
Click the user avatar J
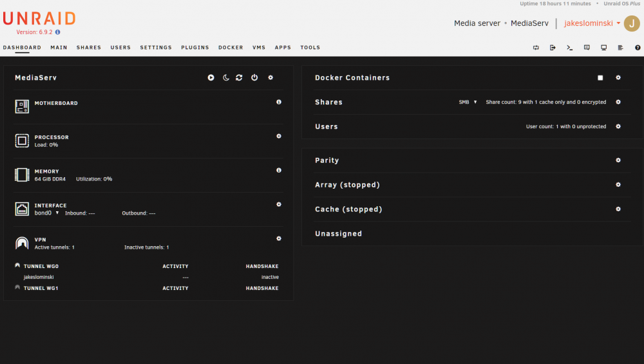pyautogui.click(x=632, y=23)
